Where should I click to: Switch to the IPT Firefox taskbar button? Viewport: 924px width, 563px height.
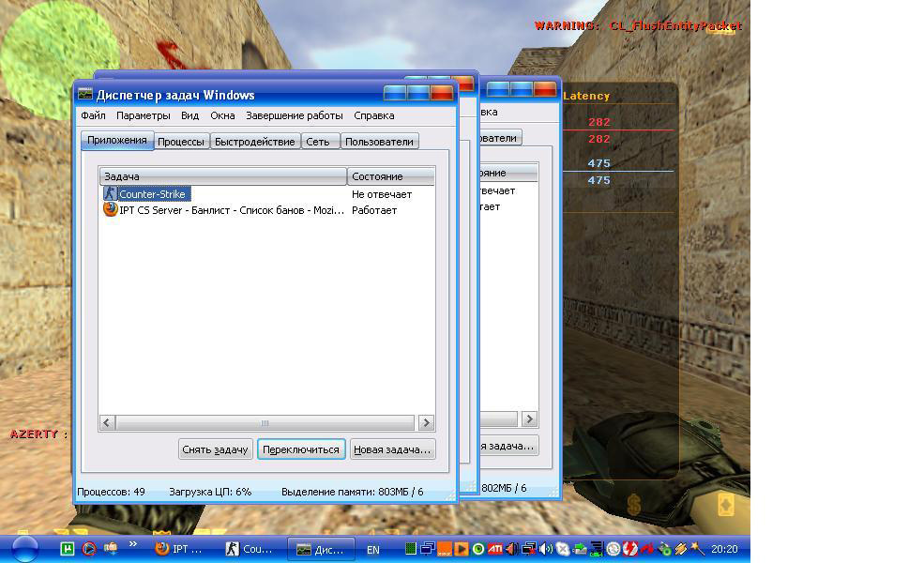(180, 549)
